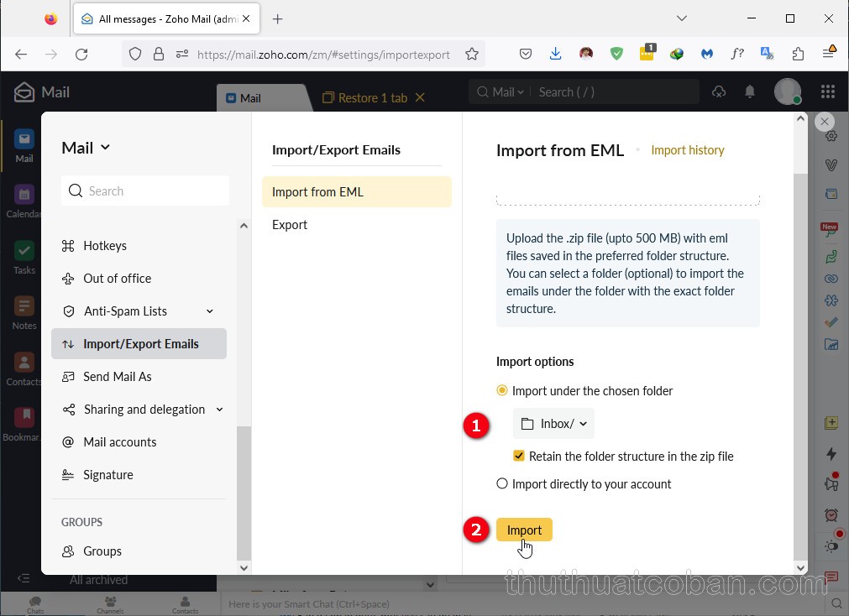Open the apps grid launcher icon

pos(827,92)
